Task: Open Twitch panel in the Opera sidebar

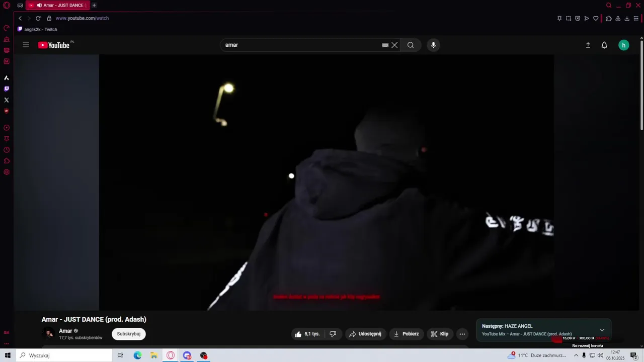Action: pyautogui.click(x=7, y=89)
